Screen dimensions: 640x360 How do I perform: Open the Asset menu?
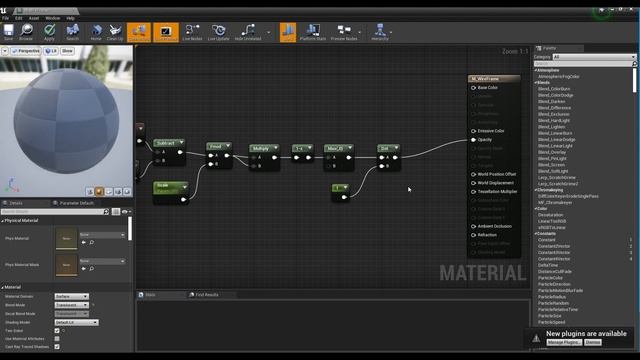[34, 18]
